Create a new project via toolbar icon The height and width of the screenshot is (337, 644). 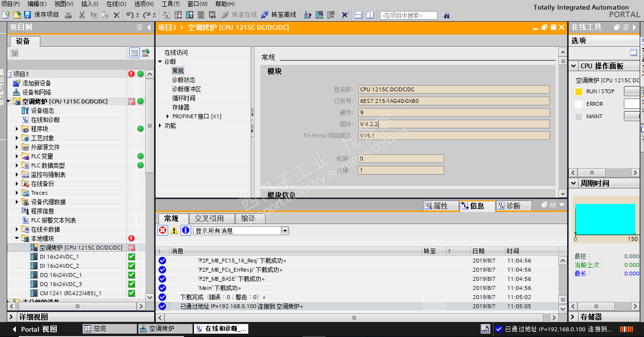click(x=6, y=15)
